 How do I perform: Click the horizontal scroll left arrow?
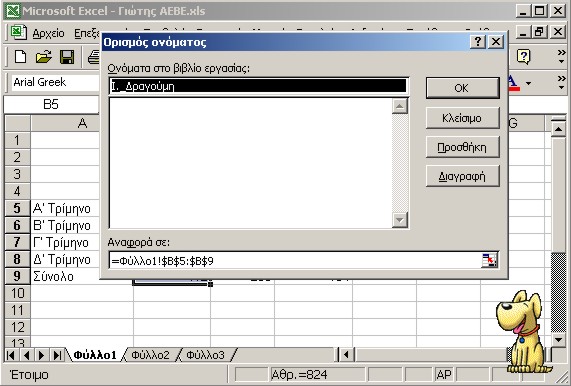346,355
